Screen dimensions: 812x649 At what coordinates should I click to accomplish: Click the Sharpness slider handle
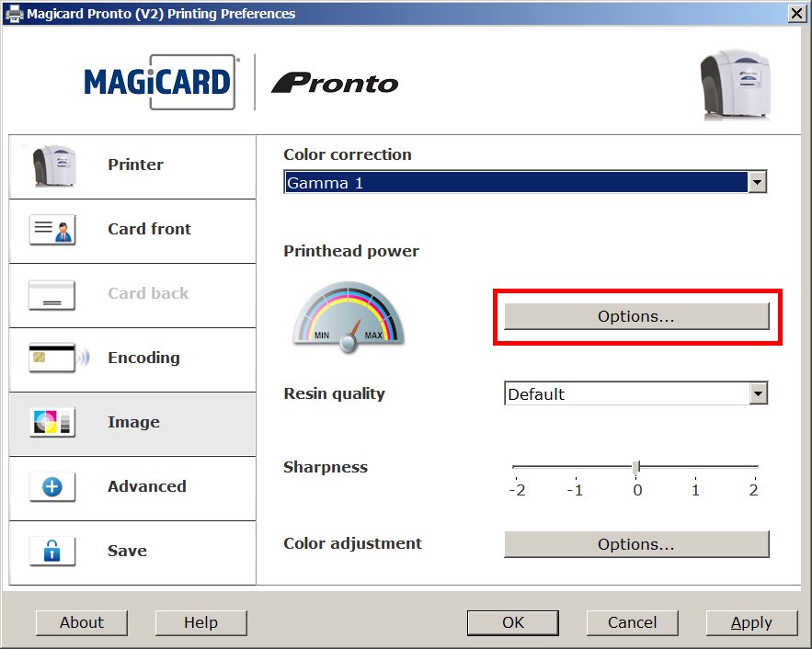point(636,467)
